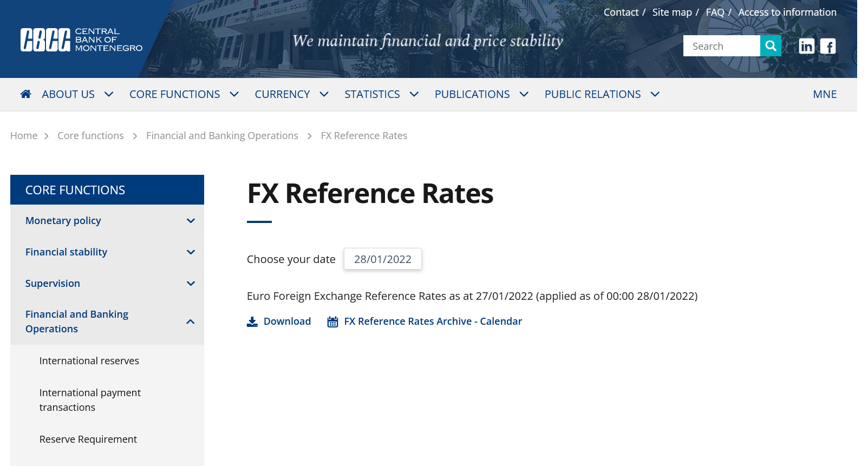Expand the Monetary policy sidebar section
The height and width of the screenshot is (466, 868).
[191, 221]
